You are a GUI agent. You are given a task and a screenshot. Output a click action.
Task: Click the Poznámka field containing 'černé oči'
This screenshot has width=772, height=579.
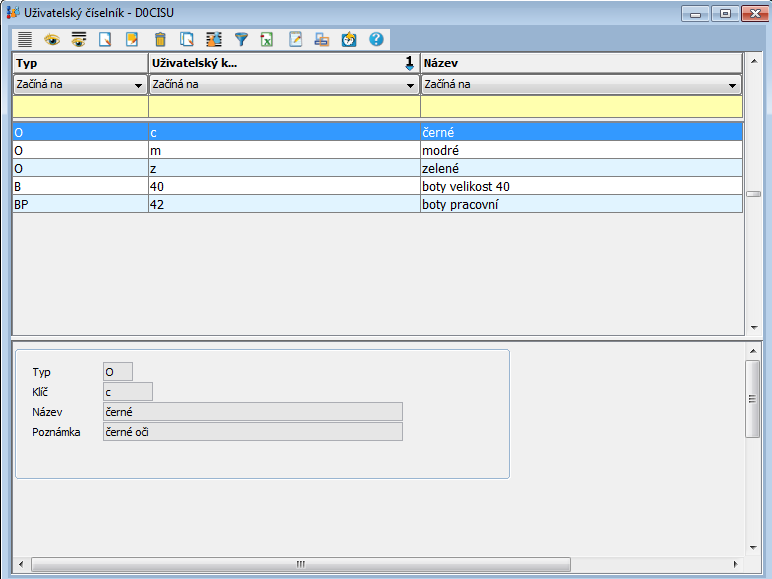point(252,431)
